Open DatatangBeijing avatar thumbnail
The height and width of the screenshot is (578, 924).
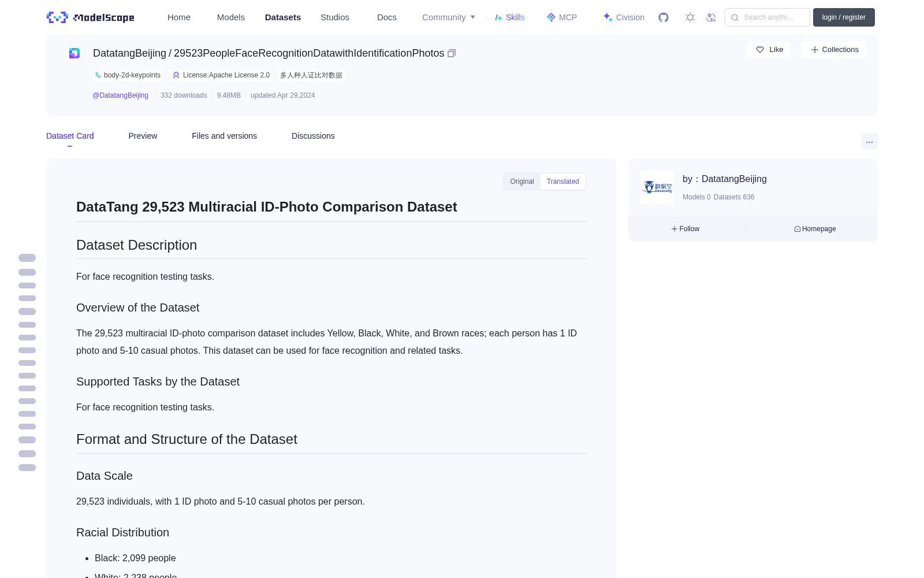pyautogui.click(x=657, y=187)
